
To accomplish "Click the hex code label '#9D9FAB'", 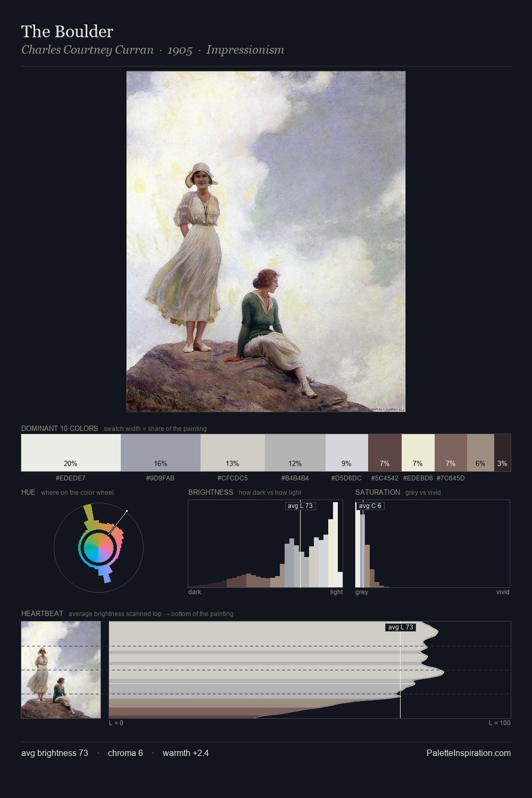I will point(160,478).
